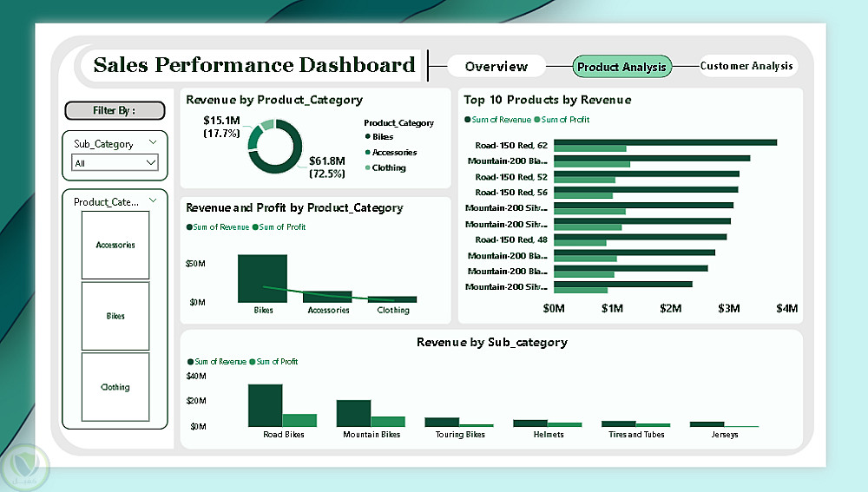Click the Touring Bikes axis label
The width and height of the screenshot is (868, 492).
click(x=460, y=435)
